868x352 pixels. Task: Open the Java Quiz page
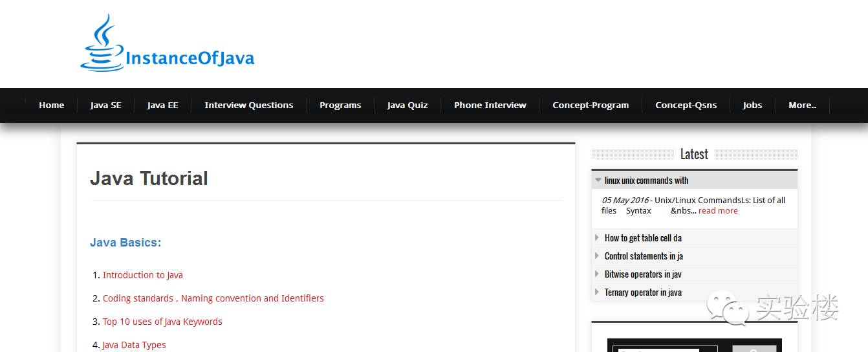pos(407,105)
